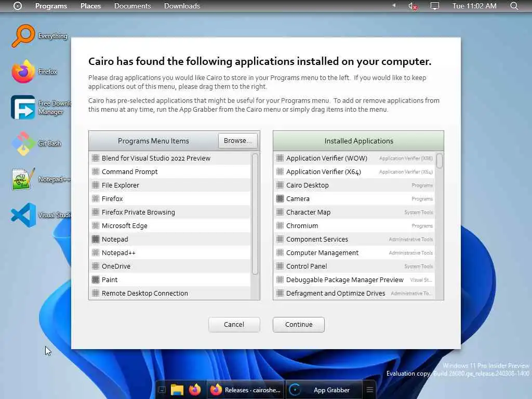The image size is (532, 399).
Task: Open the Firefox icon in taskbar
Action: 195,390
